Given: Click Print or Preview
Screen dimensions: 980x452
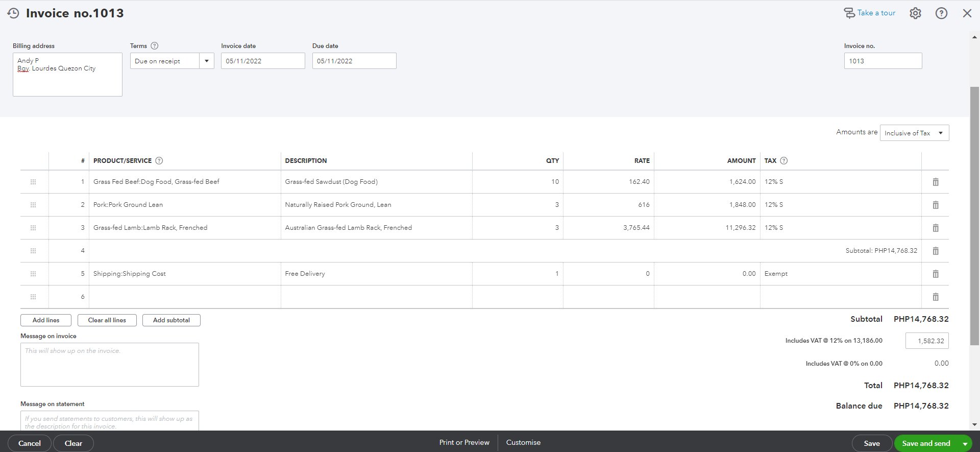Looking at the screenshot, I should pos(464,442).
